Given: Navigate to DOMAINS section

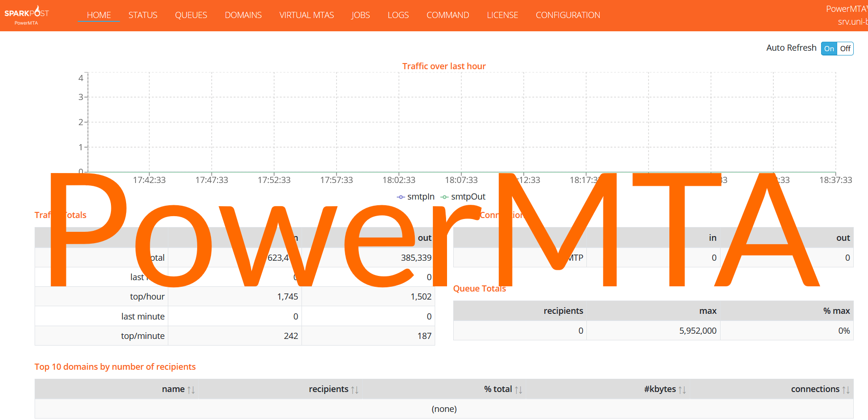Looking at the screenshot, I should pos(243,15).
